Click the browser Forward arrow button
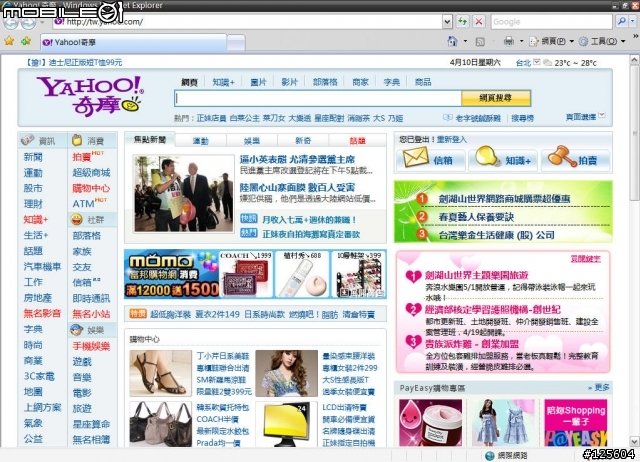The width and height of the screenshot is (640, 462). 28,22
